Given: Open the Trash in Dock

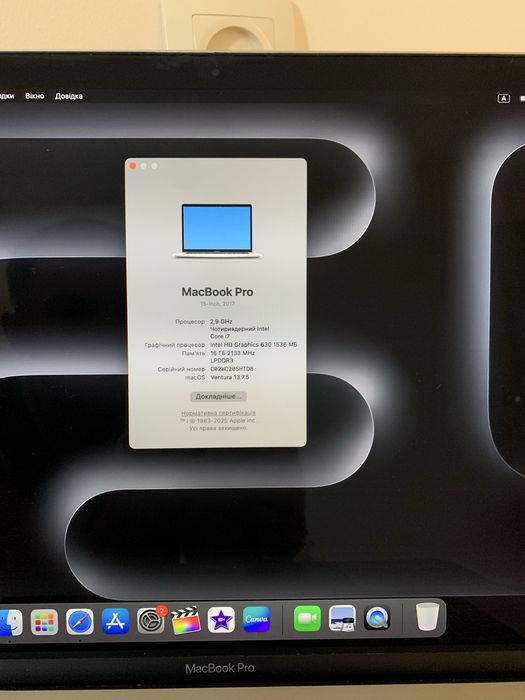Looking at the screenshot, I should click(x=427, y=617).
